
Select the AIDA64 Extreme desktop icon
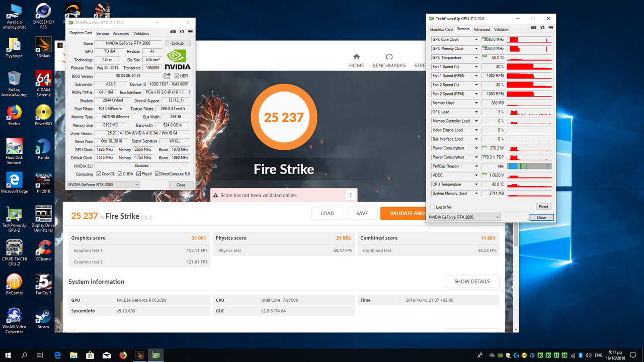click(44, 83)
